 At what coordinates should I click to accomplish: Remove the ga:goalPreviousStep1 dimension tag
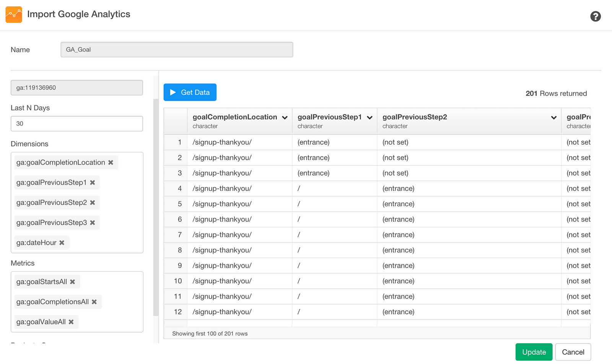point(92,183)
